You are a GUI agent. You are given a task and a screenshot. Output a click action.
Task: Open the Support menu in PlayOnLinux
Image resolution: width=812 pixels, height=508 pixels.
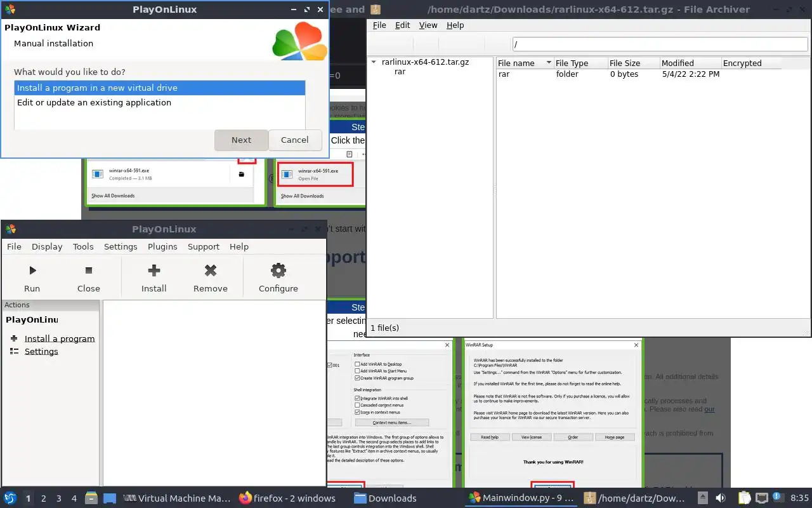pos(204,246)
